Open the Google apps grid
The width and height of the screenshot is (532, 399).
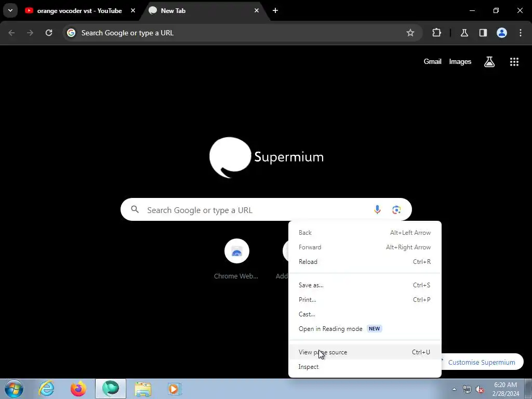tap(514, 62)
